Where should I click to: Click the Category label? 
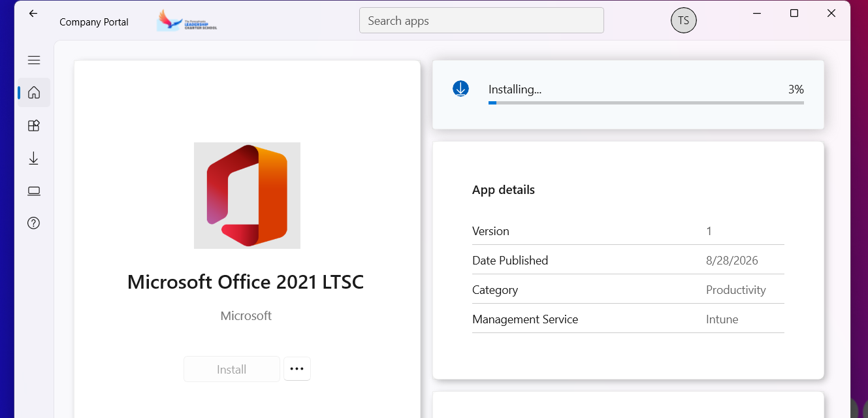pos(495,290)
